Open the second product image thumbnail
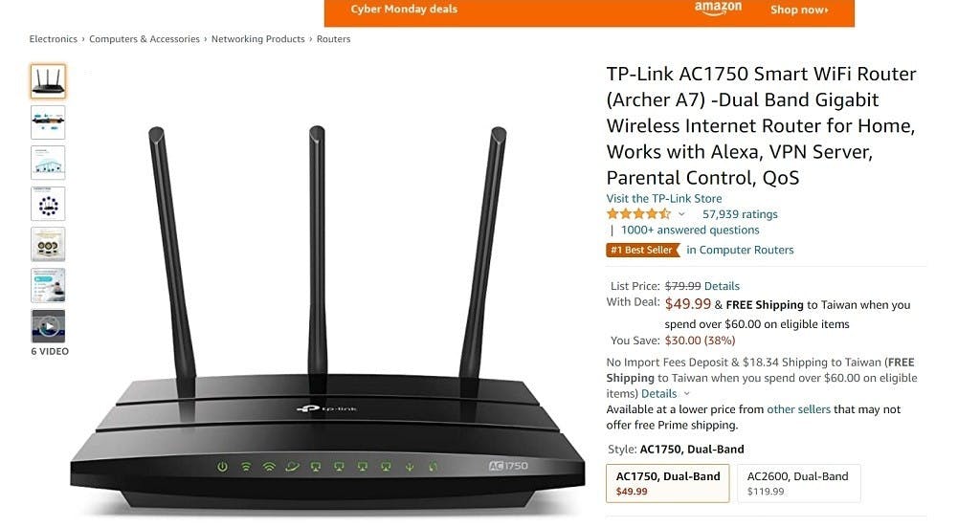The height and width of the screenshot is (528, 980). [x=48, y=121]
